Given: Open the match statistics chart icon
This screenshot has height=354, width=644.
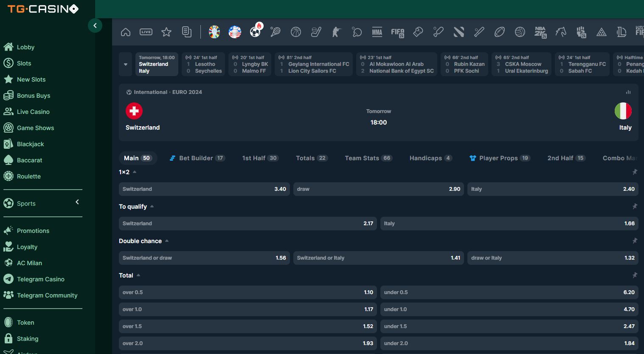Looking at the screenshot, I should click(x=628, y=92).
